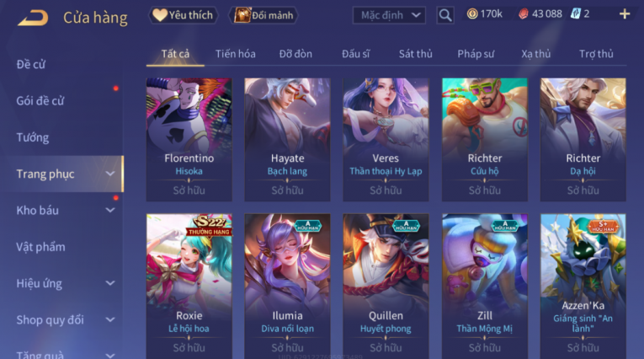Open the Tướng section in sidebar
644x359 pixels.
click(33, 137)
